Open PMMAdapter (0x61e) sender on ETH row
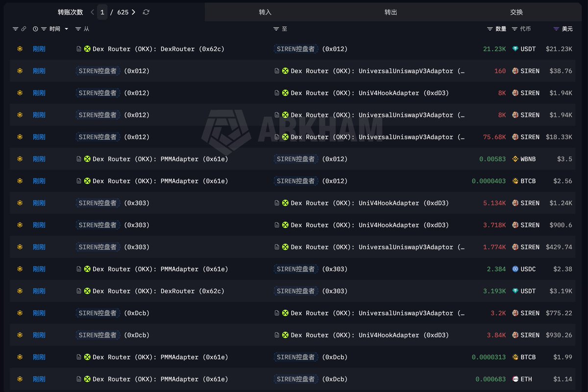588x392 pixels. [x=160, y=379]
